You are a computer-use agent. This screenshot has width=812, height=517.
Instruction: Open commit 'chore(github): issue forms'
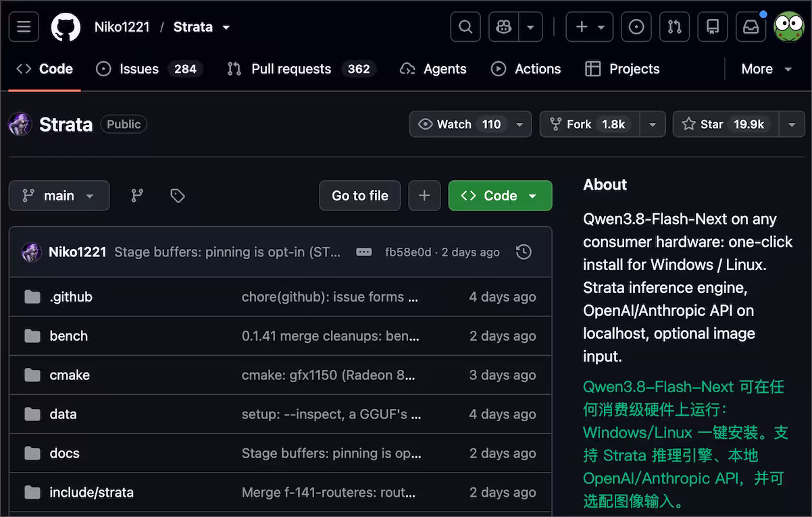pos(330,297)
